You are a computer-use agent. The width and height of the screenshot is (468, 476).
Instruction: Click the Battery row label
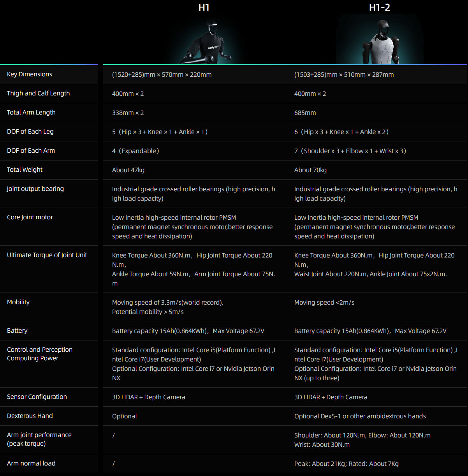pyautogui.click(x=17, y=330)
